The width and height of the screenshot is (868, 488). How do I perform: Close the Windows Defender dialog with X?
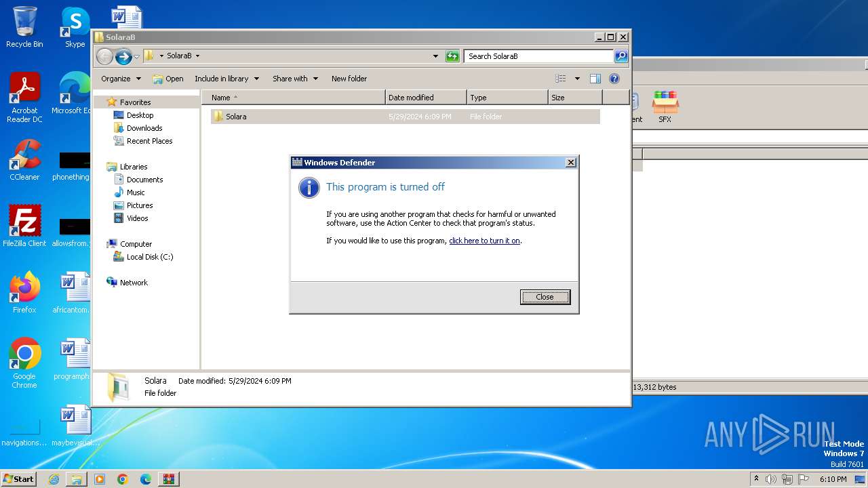[571, 163]
